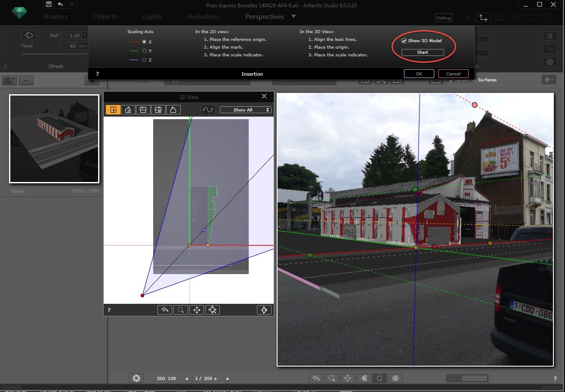Click the path curve icon in 2D View
565x392 pixels.
coord(208,110)
